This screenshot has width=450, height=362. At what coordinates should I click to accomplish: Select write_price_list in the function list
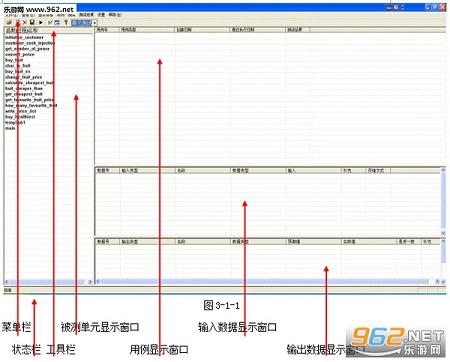(21, 111)
